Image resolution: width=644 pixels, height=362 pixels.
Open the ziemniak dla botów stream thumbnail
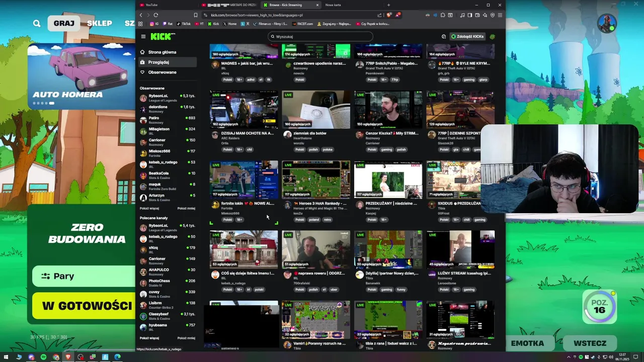click(316, 110)
